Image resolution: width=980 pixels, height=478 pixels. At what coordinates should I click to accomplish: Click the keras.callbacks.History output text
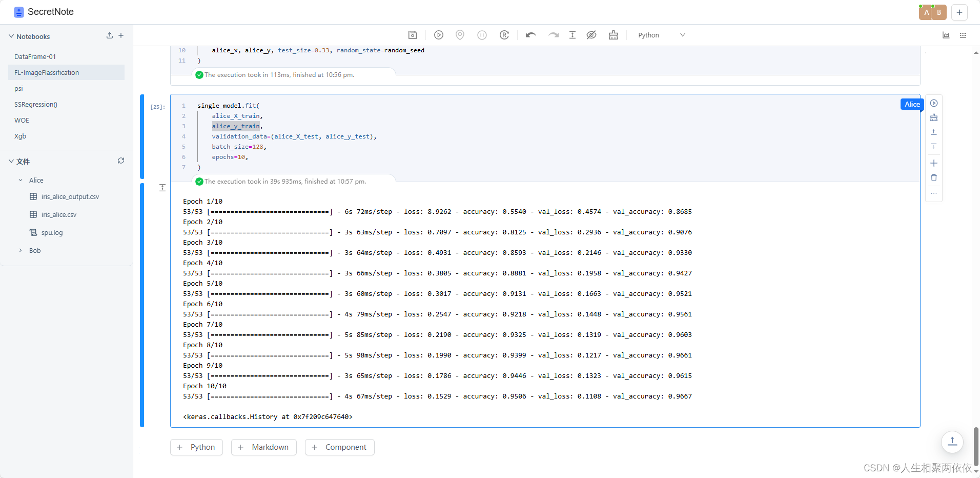[268, 417]
